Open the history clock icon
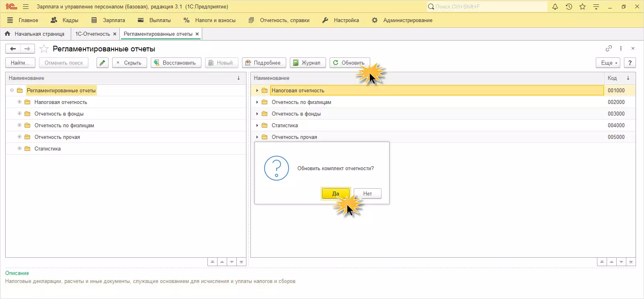Image resolution: width=644 pixels, height=299 pixels. pyautogui.click(x=569, y=7)
